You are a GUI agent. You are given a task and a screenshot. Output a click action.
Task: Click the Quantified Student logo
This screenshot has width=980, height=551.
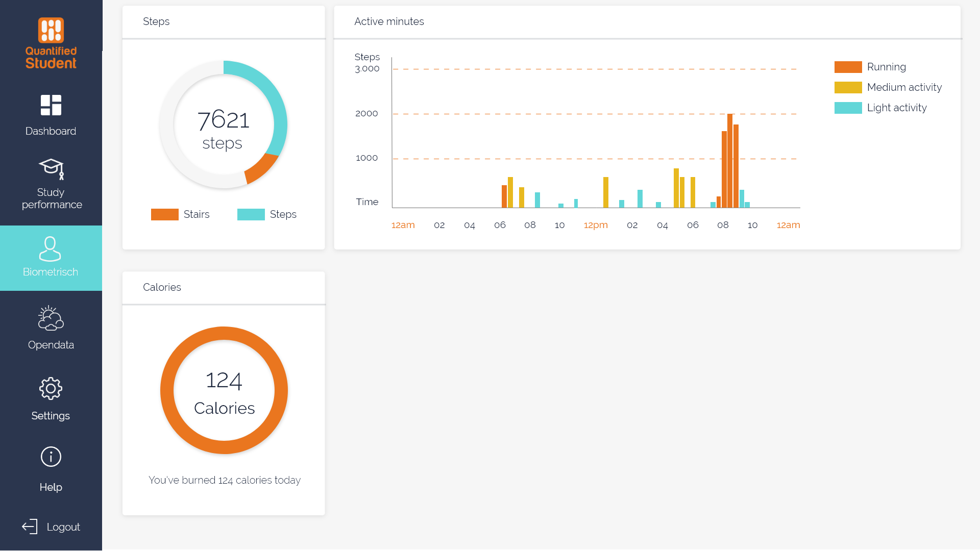[51, 43]
